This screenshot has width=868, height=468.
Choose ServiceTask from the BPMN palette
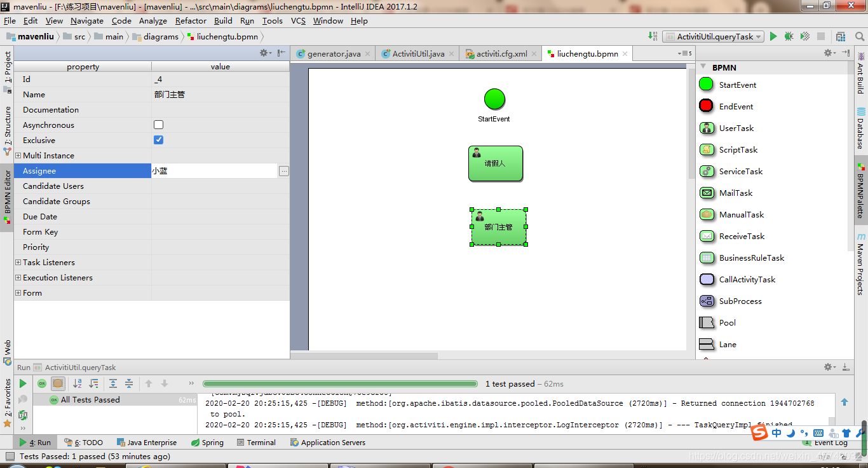(x=731, y=171)
